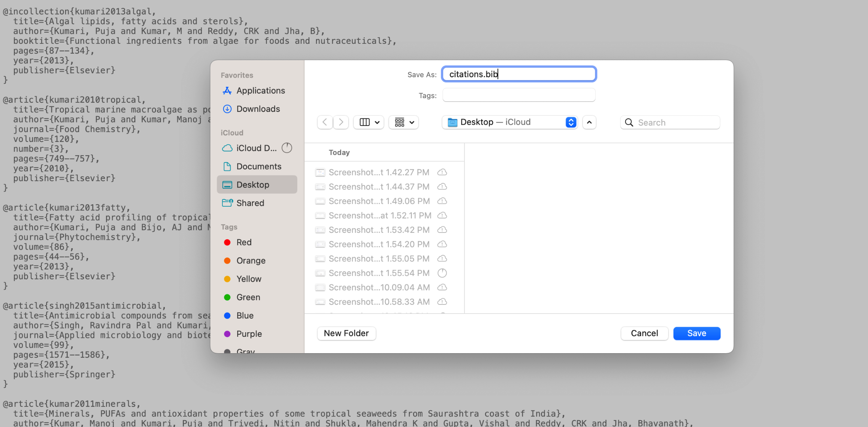Click the file thumbnail of Screenshot 1.54.20 PM
Image resolution: width=868 pixels, height=427 pixels.
(320, 244)
